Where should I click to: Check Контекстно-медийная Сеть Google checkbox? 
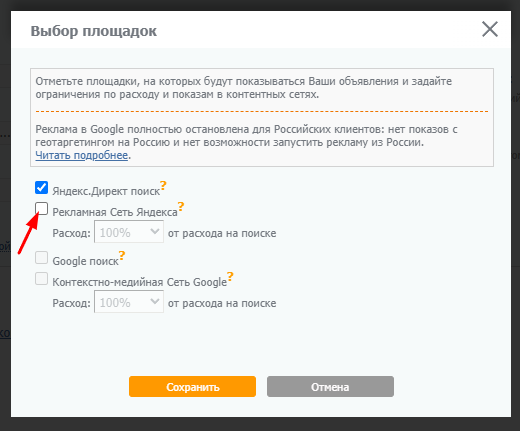(x=41, y=279)
